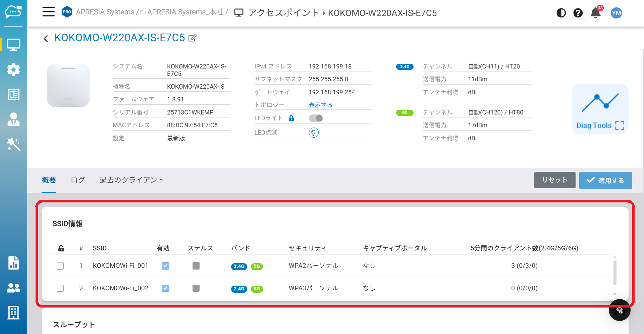Switch to the 過去のクライアント tab
Screen dimensions: 644x334
[x=131, y=180]
